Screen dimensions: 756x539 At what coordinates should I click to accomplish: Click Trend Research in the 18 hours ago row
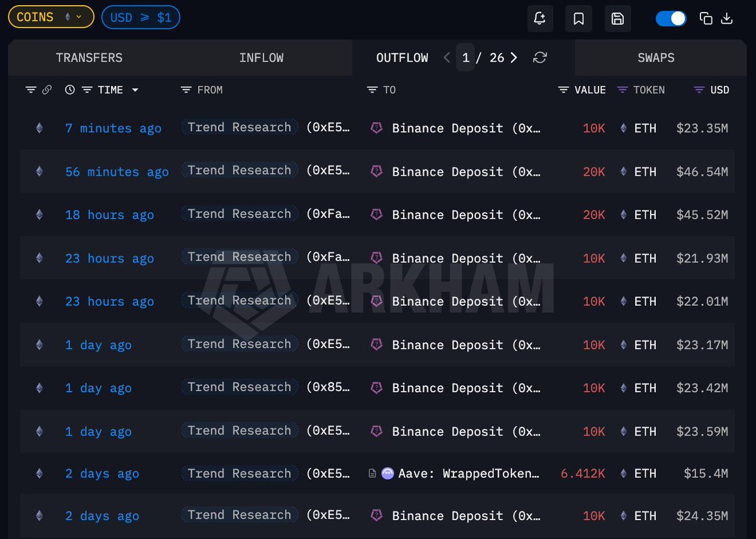tap(239, 214)
